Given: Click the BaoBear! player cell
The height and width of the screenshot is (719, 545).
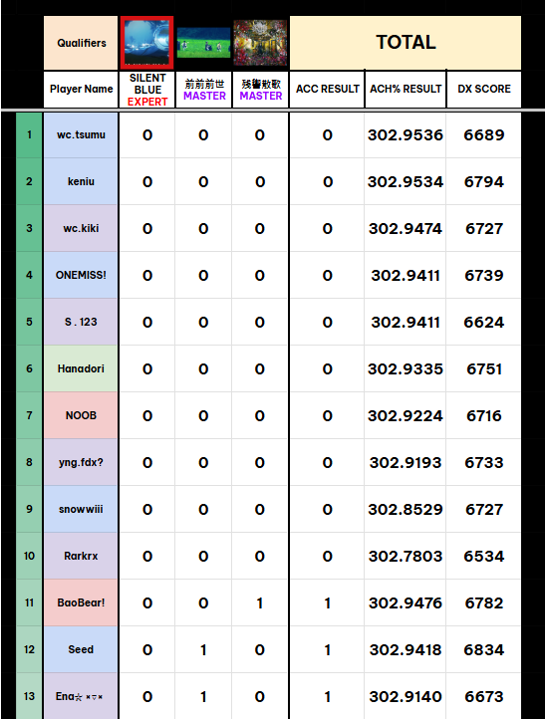Looking at the screenshot, I should pyautogui.click(x=81, y=603).
